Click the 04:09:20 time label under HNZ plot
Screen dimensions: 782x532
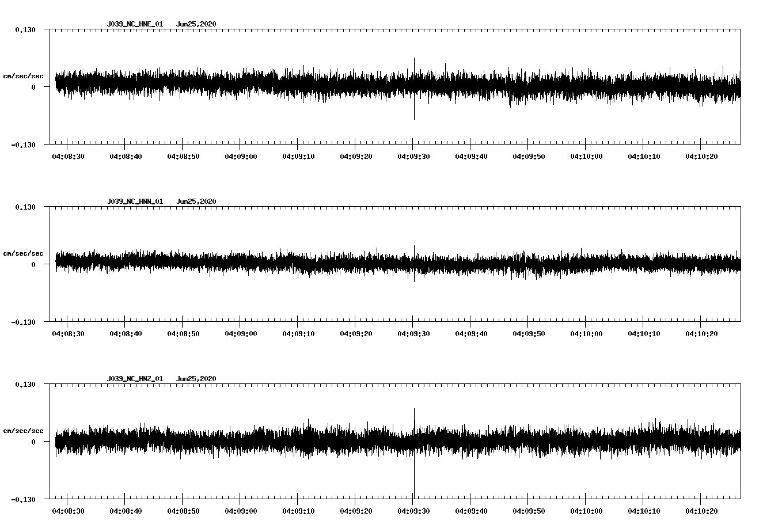click(356, 511)
